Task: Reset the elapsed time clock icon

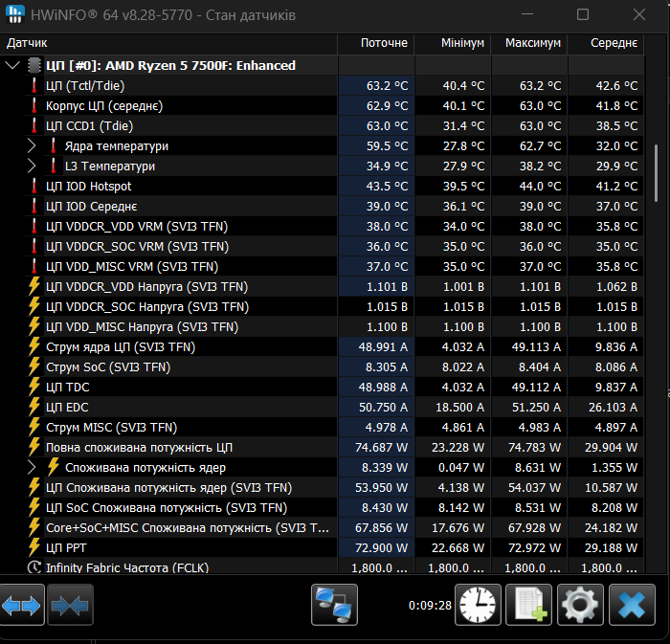Action: point(478,607)
